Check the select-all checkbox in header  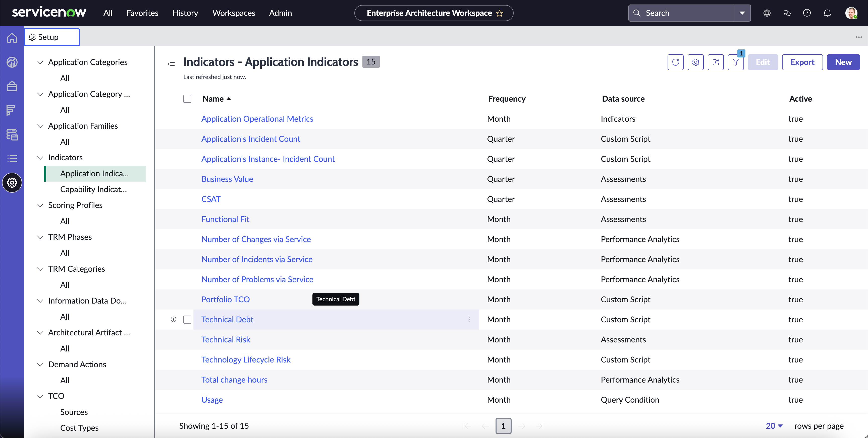tap(187, 99)
